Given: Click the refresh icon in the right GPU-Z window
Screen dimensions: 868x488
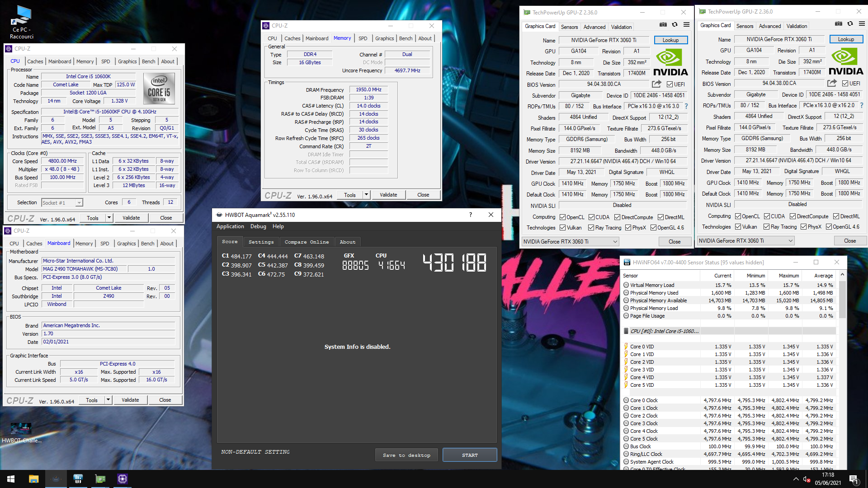Looking at the screenshot, I should tap(850, 24).
